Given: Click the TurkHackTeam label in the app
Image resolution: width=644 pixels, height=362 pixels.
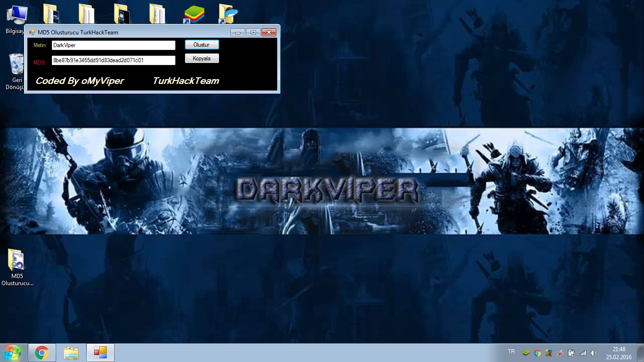Looking at the screenshot, I should click(x=186, y=81).
